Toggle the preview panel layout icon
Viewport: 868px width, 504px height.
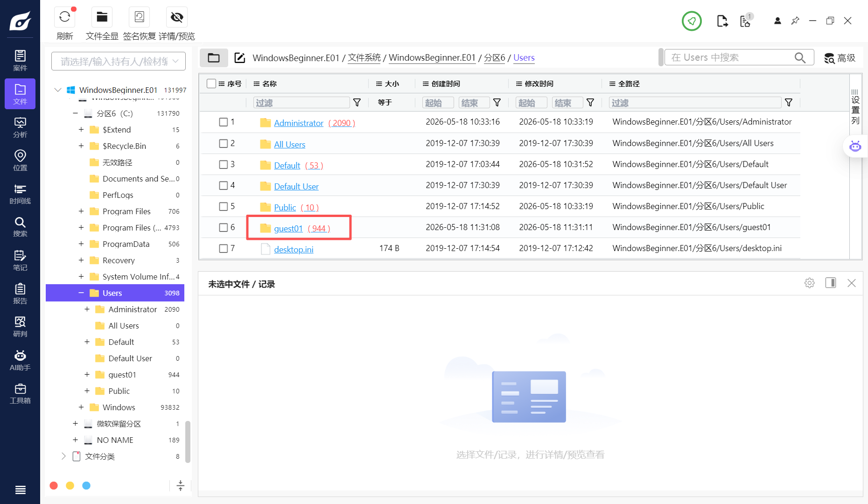point(831,283)
